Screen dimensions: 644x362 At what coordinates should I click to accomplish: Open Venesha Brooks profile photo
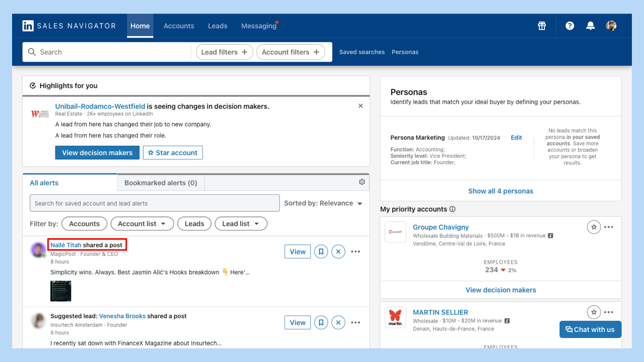[x=39, y=321]
